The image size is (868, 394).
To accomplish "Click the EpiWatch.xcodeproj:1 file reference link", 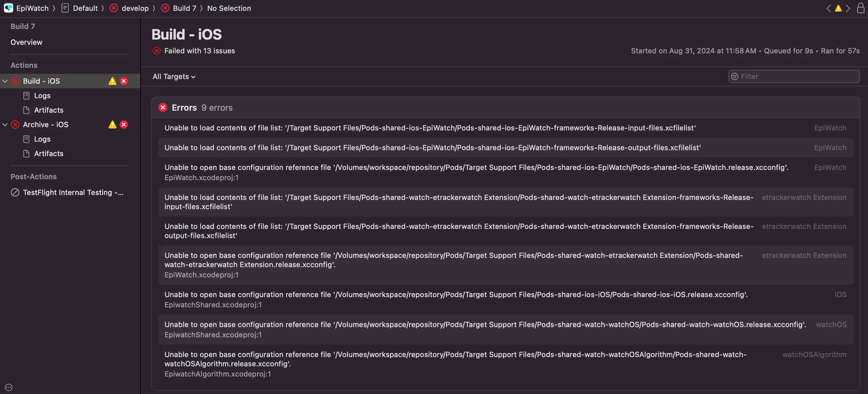I will tap(201, 178).
